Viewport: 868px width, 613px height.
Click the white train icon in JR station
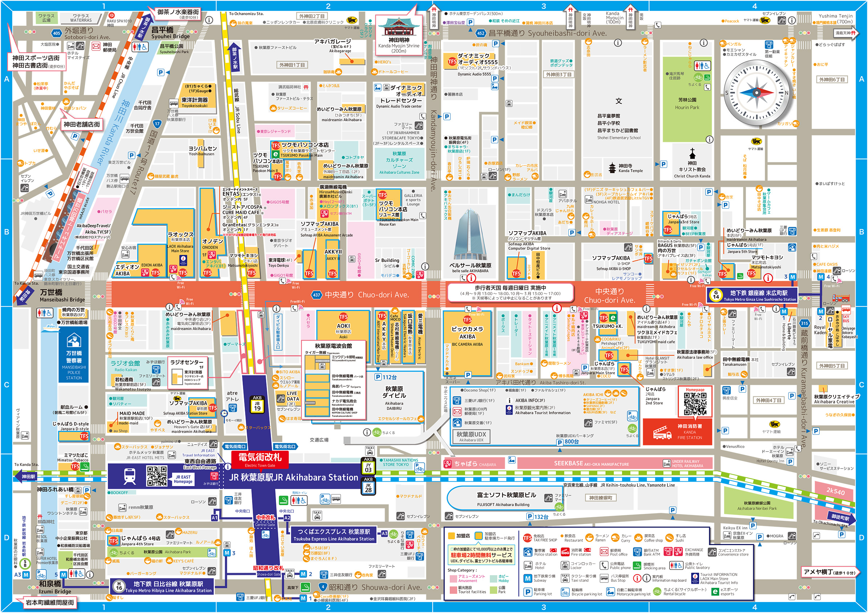[x=130, y=477]
